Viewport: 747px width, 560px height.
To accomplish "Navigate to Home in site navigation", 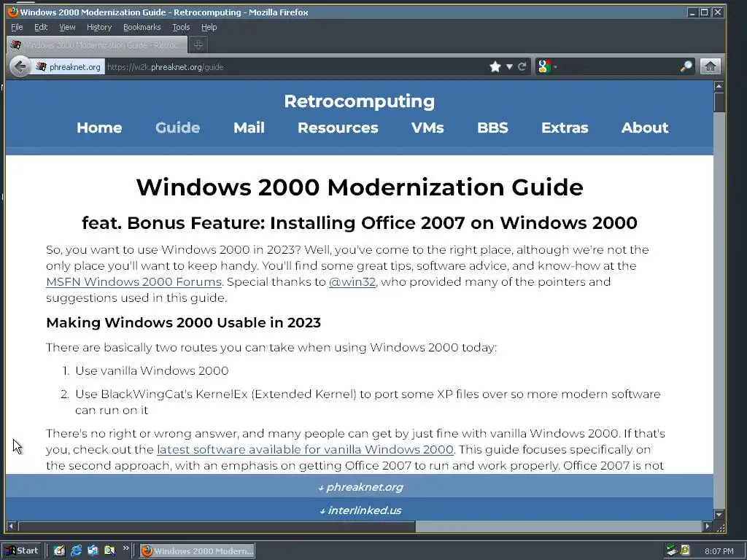I will tap(99, 128).
